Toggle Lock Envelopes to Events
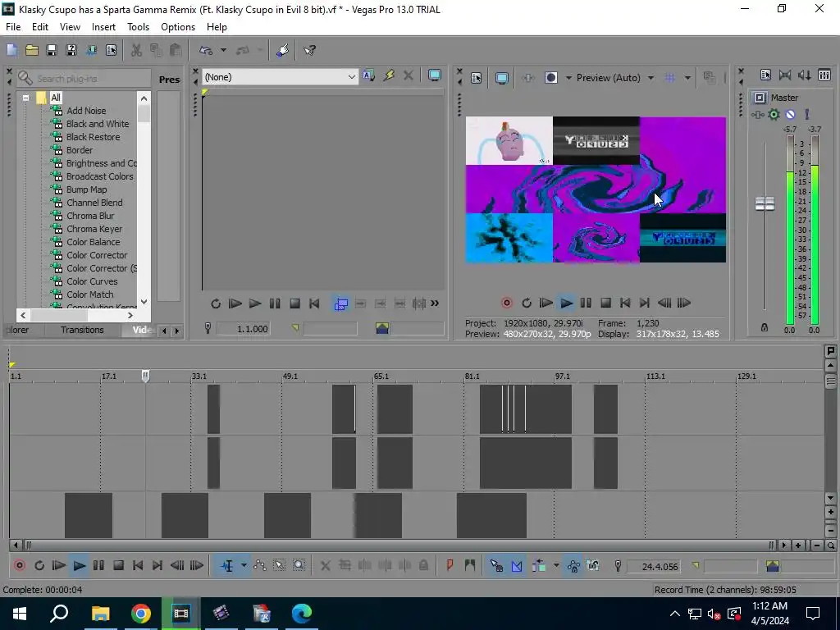Viewport: 840px width, 630px height. 573,566
